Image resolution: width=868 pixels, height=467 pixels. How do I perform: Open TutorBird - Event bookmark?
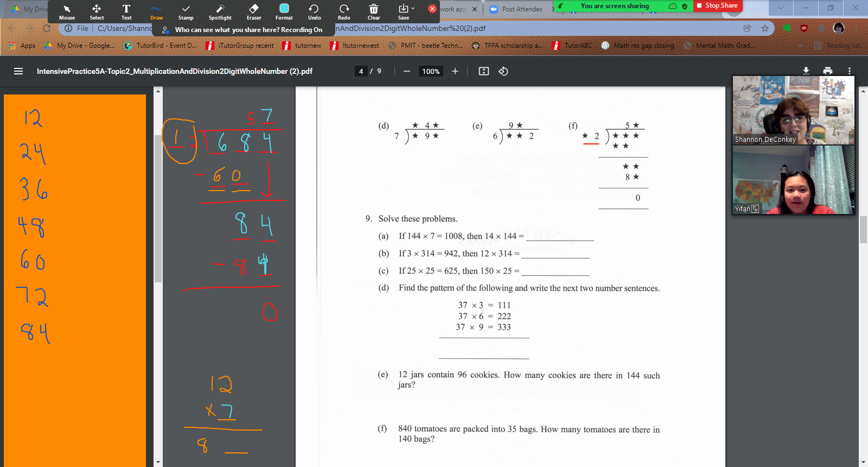pos(161,46)
